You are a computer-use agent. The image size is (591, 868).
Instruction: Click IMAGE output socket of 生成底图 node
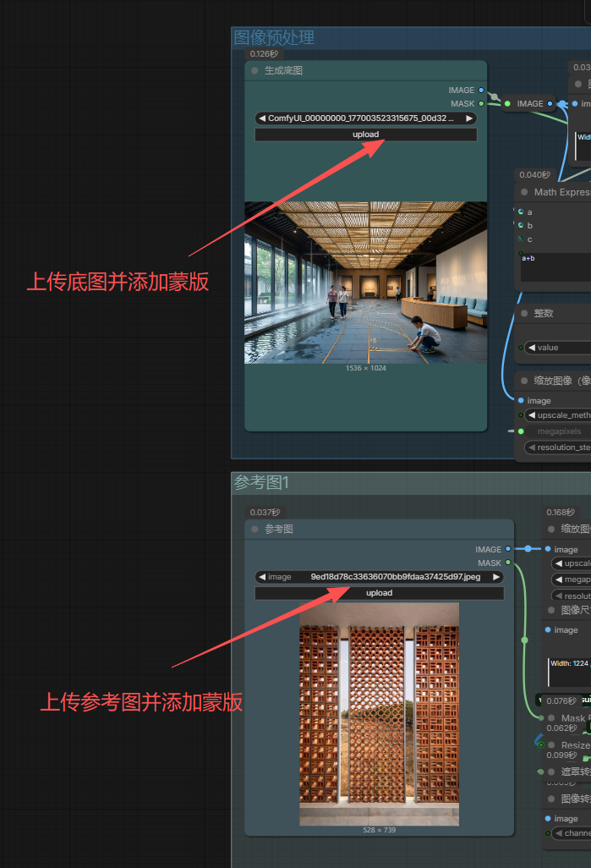(481, 91)
